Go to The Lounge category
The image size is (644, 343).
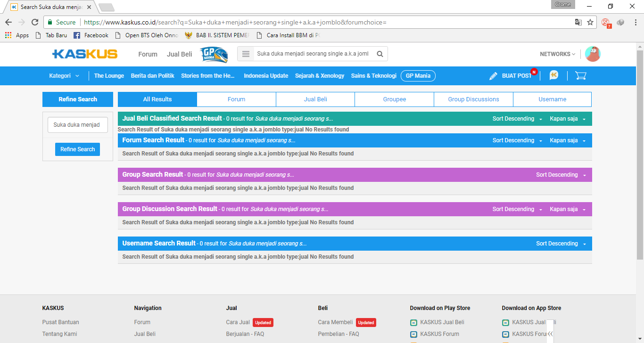tap(109, 76)
